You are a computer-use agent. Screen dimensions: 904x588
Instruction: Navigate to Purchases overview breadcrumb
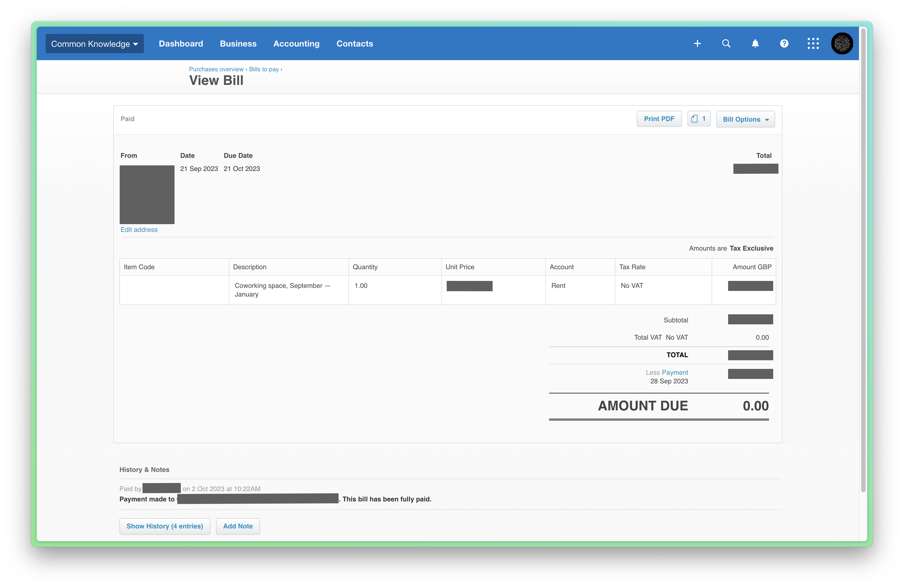tap(216, 69)
